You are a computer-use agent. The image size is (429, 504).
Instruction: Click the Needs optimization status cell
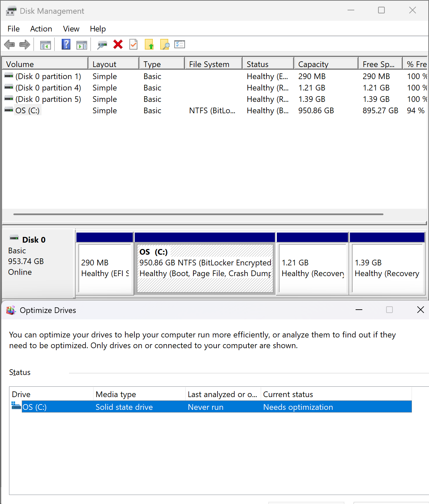pyautogui.click(x=298, y=407)
